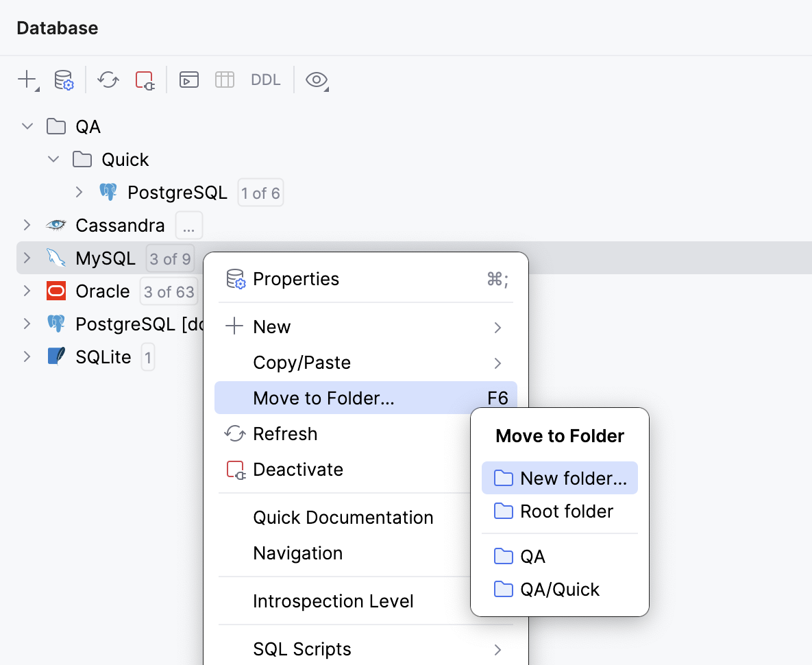
Task: Open Data Source Properties from the toolbar
Action: pyautogui.click(x=64, y=80)
